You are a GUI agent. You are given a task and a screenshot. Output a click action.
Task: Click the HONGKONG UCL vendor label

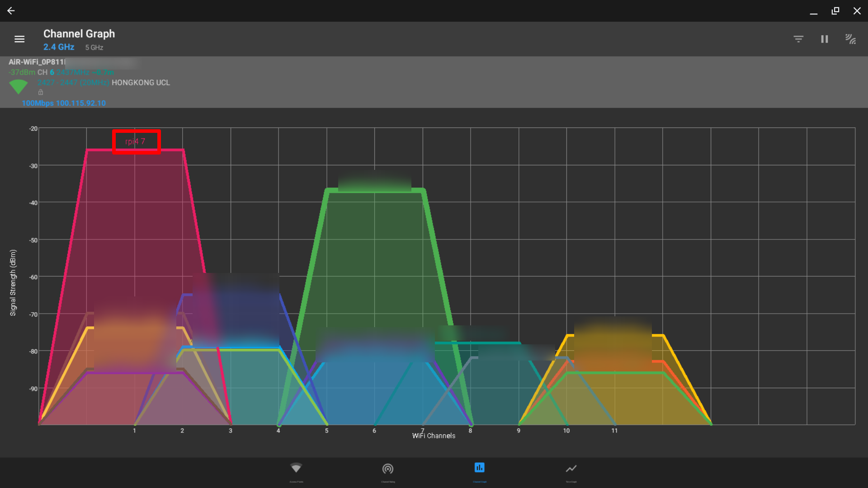[141, 83]
